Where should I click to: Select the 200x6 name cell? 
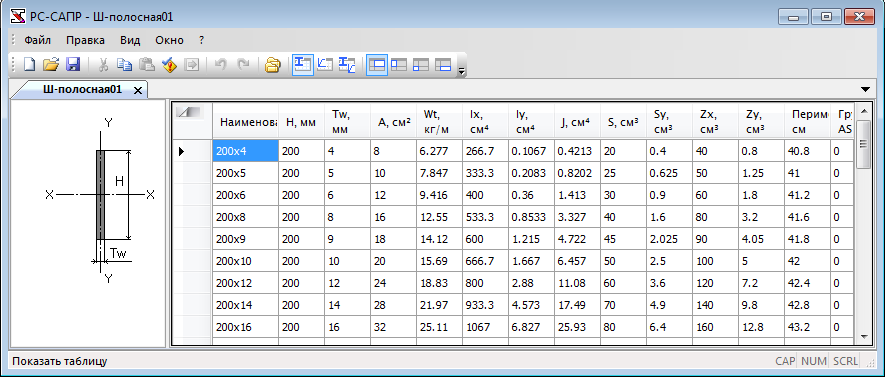tap(246, 195)
